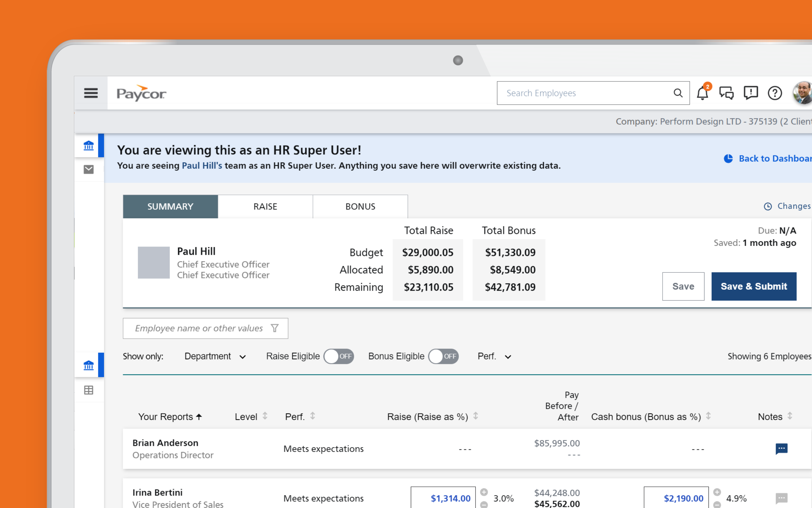Focus the Search Employees field
The height and width of the screenshot is (508, 812).
[x=593, y=93]
